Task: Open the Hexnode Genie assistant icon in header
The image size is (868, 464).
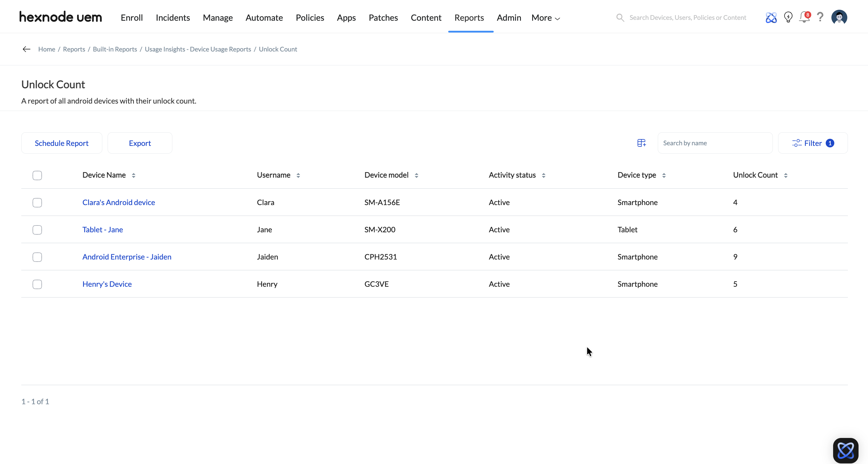Action: click(x=771, y=17)
